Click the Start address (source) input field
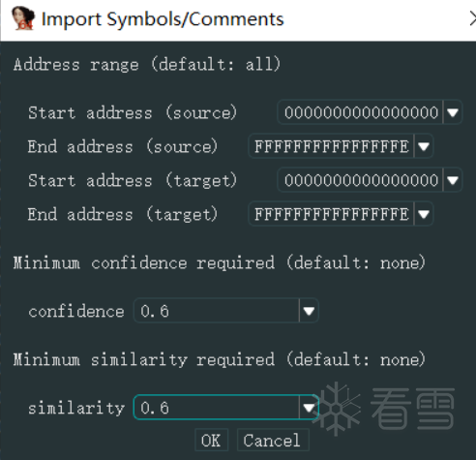 tap(361, 112)
